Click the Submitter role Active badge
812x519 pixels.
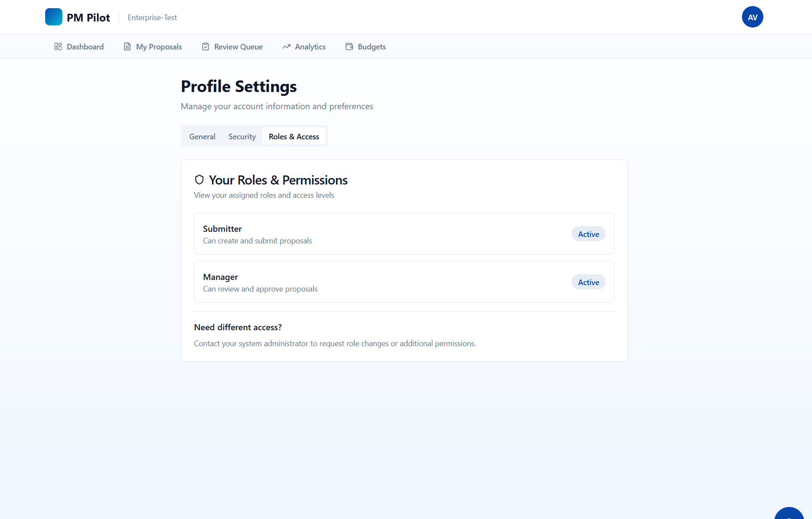[588, 234]
